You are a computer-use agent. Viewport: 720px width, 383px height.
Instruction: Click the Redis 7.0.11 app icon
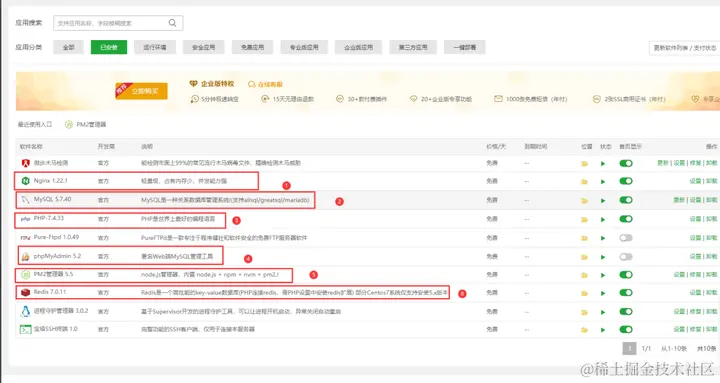(26, 292)
